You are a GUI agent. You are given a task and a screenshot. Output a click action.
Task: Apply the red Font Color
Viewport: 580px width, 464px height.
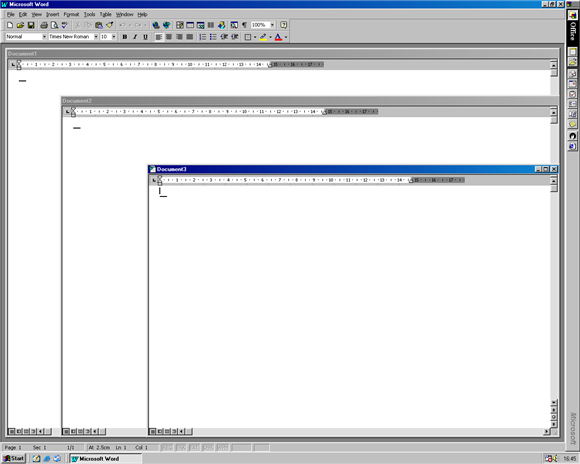tap(279, 37)
